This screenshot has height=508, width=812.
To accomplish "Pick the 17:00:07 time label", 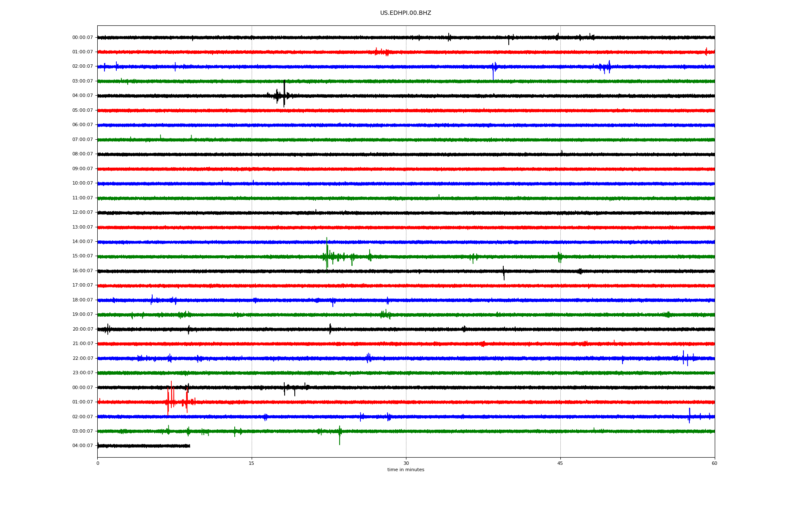I will (82, 285).
